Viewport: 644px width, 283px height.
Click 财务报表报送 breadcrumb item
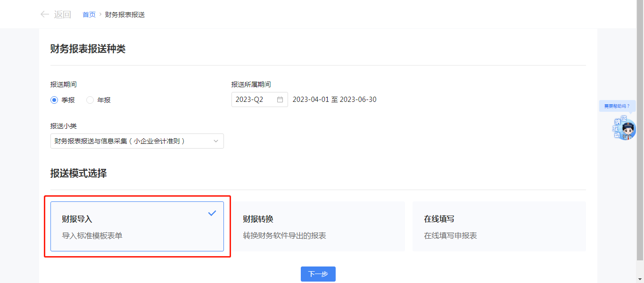[125, 15]
